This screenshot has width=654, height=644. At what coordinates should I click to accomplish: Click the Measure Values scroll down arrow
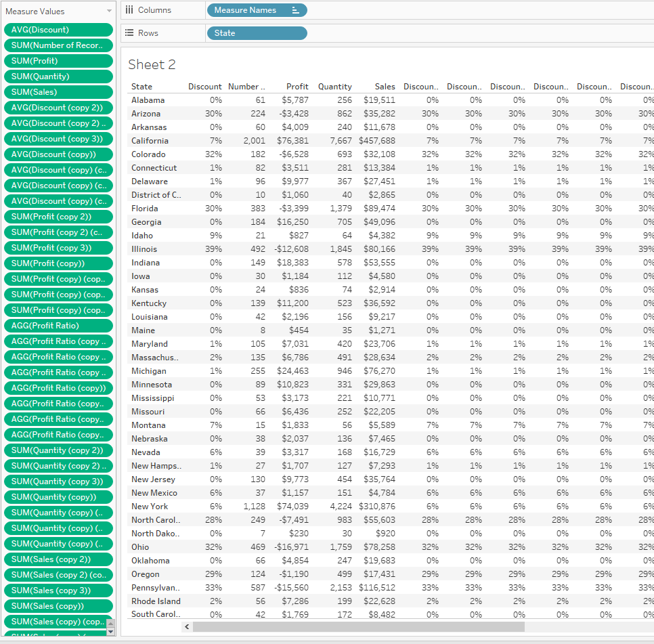pyautogui.click(x=110, y=632)
